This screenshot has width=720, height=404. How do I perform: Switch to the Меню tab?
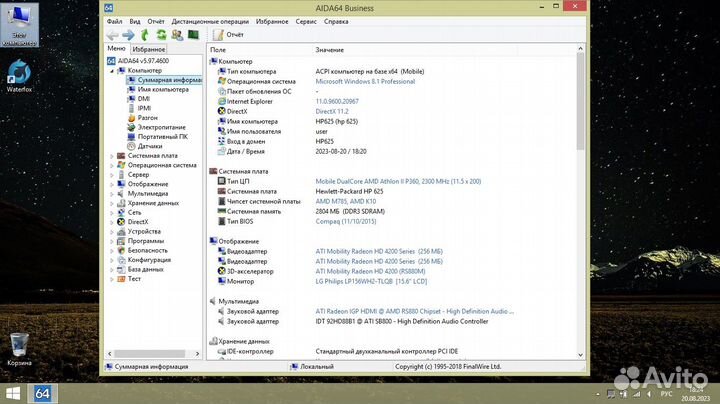coord(116,49)
